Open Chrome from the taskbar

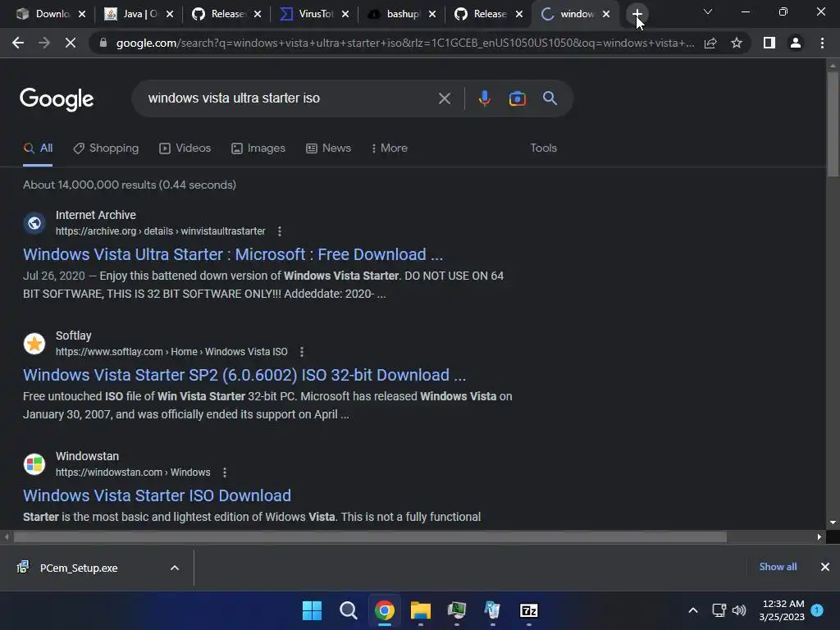point(384,610)
